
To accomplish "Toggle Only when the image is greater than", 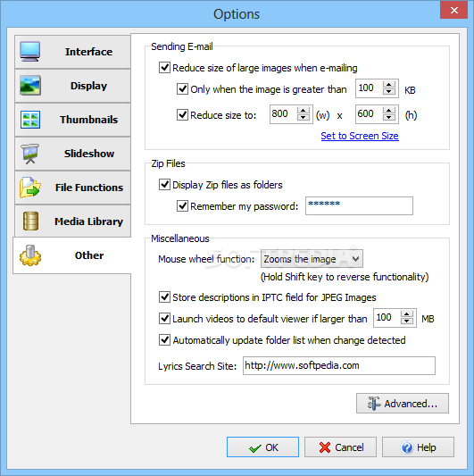I will click(x=182, y=89).
